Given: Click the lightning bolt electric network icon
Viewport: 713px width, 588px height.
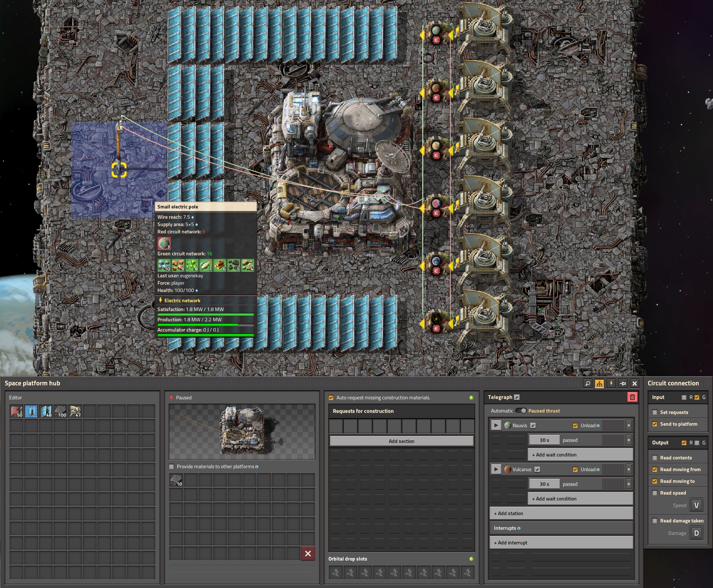Looking at the screenshot, I should (x=611, y=384).
